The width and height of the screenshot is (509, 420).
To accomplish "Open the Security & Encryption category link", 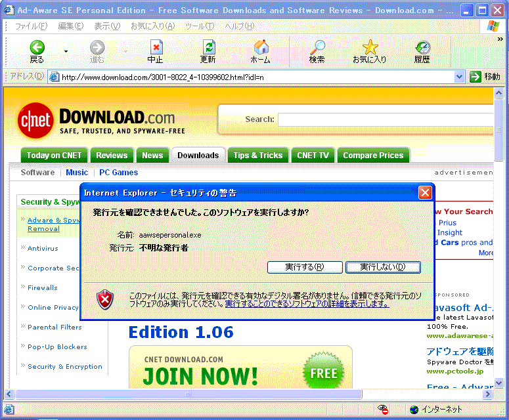I will (65, 367).
